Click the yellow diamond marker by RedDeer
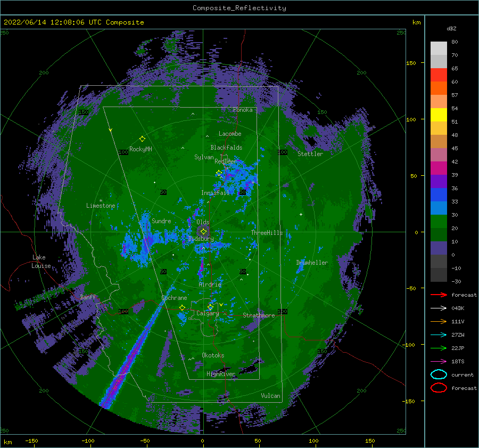This screenshot has height=448, width=479. coord(219,173)
